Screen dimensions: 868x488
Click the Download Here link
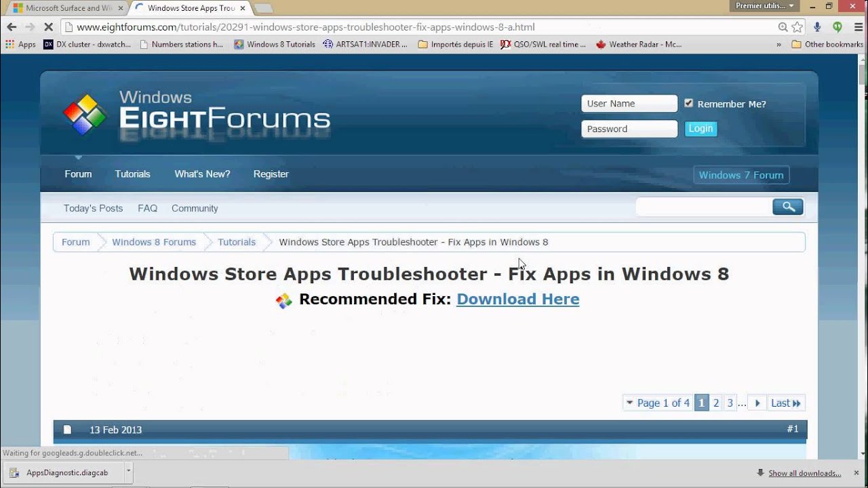click(518, 299)
